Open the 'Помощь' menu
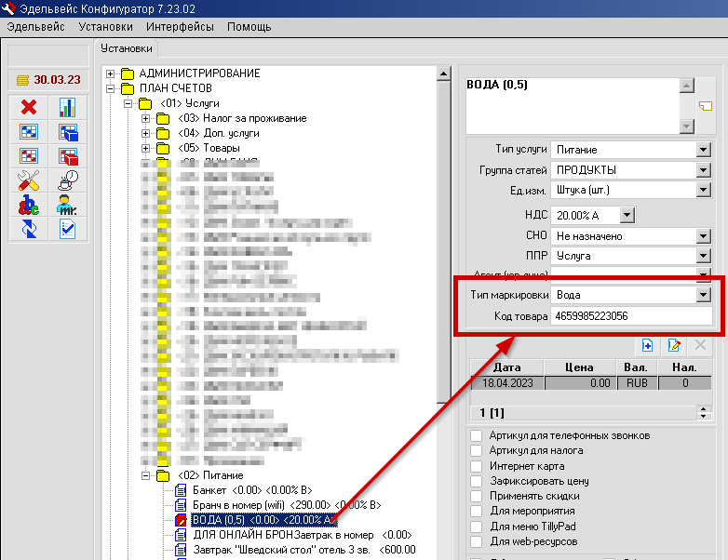The height and width of the screenshot is (560, 728). pos(249,27)
